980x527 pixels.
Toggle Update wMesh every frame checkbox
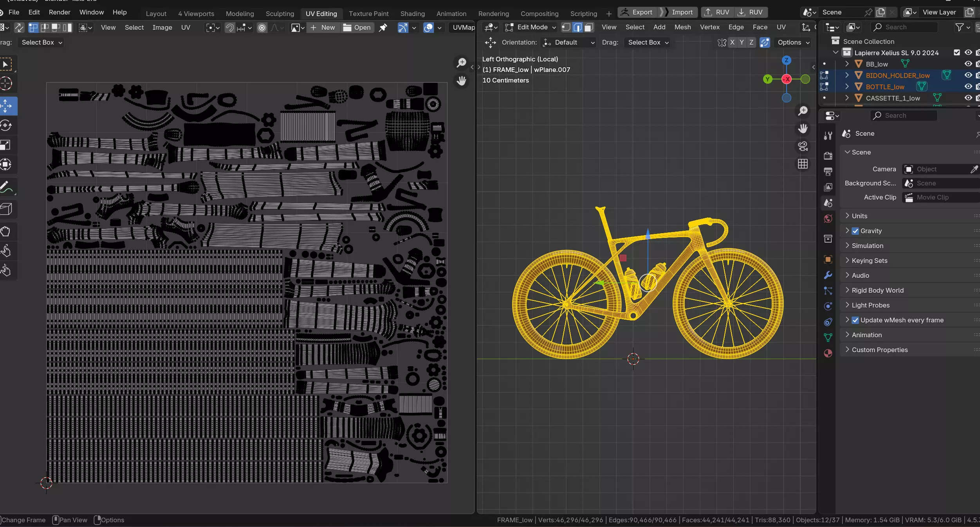[855, 320]
